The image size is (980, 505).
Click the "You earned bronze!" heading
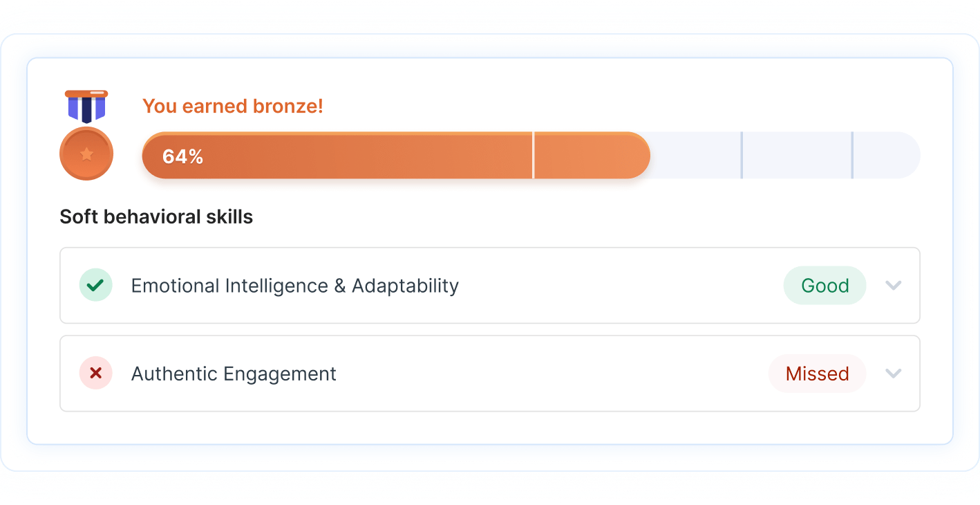[233, 106]
